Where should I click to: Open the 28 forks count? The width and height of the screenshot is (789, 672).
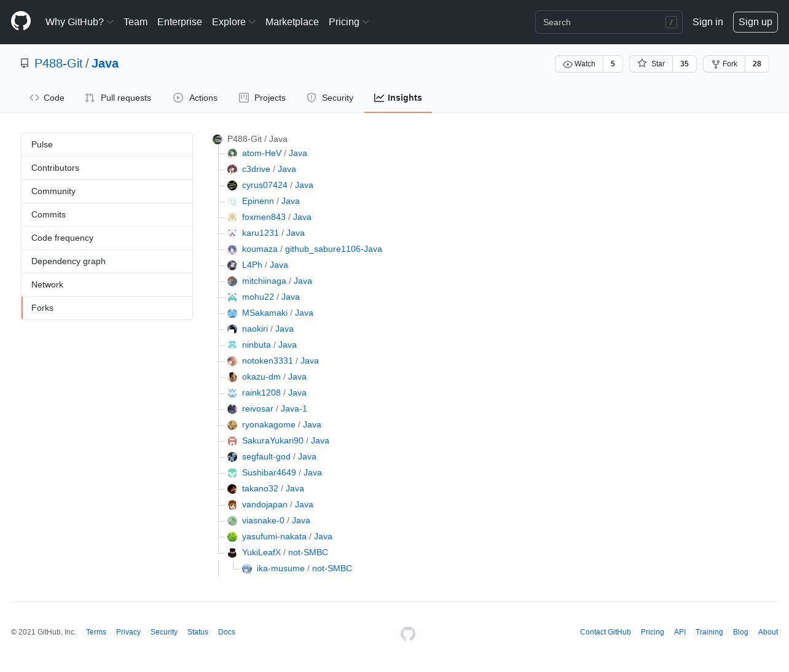point(757,64)
